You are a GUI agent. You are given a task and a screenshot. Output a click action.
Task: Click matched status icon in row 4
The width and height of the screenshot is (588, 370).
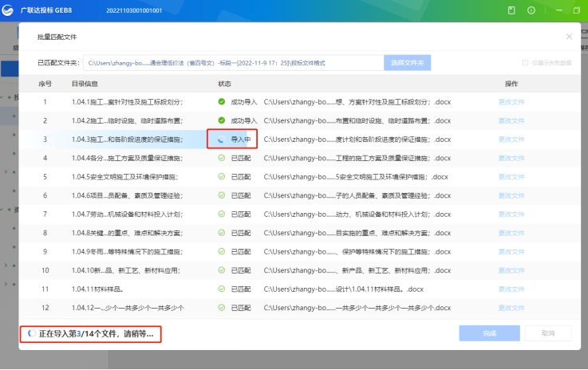coord(222,158)
